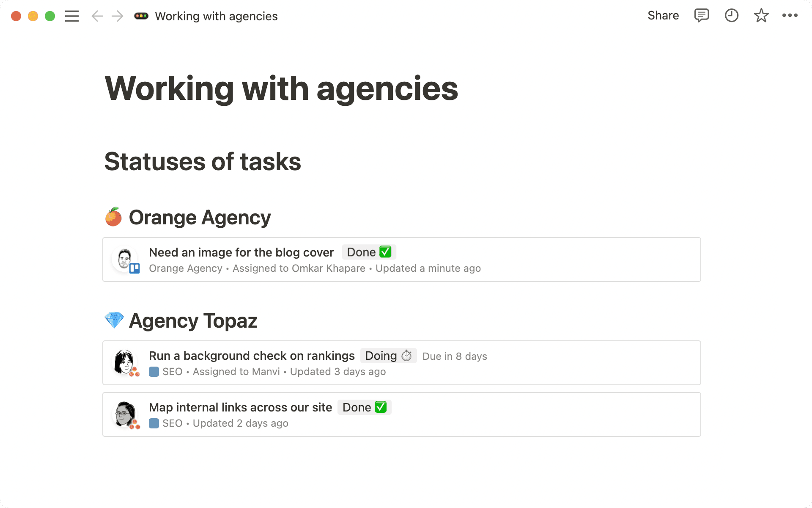Click 'Updated 2 days ago' text
The height and width of the screenshot is (508, 812).
(x=241, y=423)
